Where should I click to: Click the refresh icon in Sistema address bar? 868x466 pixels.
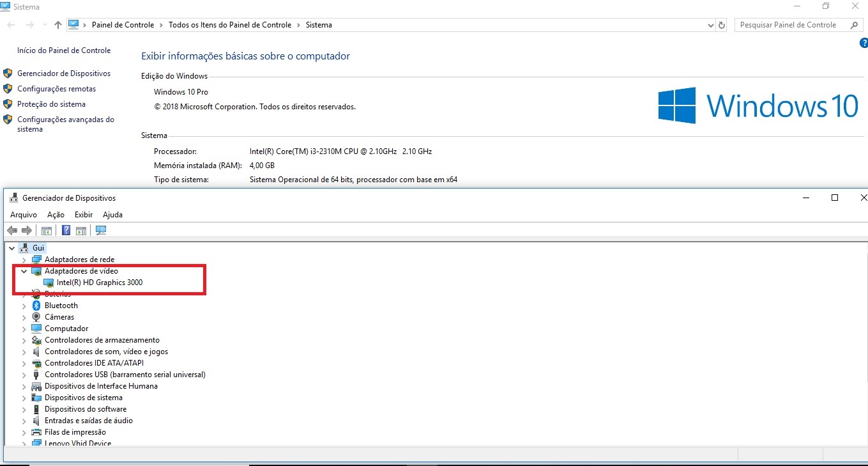722,25
